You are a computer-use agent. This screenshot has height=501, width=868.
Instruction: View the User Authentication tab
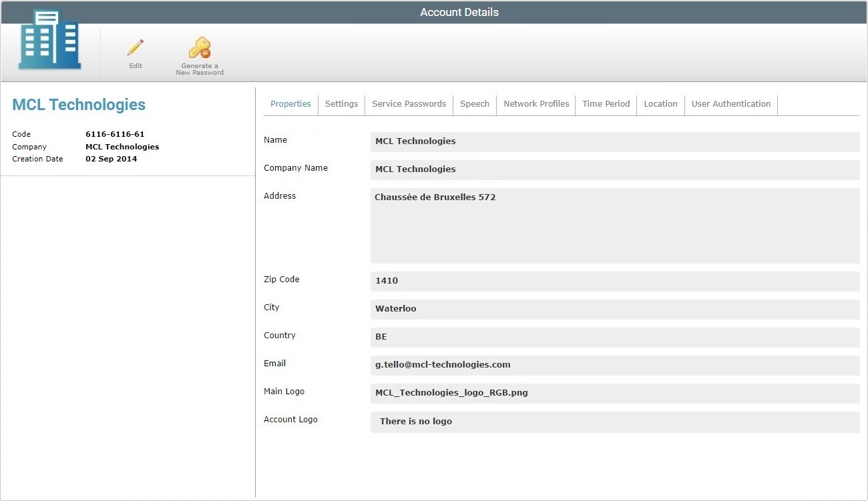click(730, 104)
